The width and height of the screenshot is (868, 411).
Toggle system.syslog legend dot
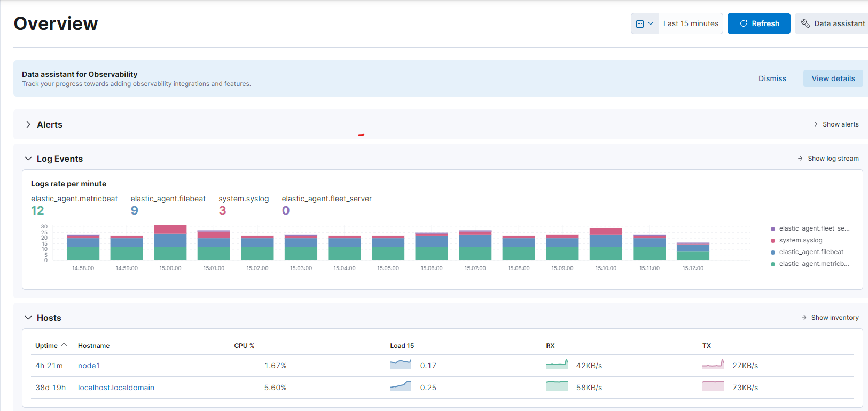point(773,241)
